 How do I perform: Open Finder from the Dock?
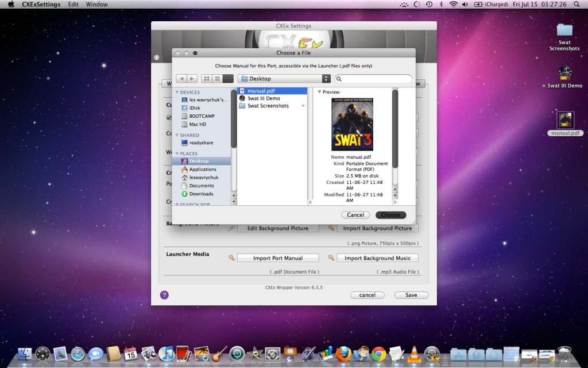click(x=25, y=354)
